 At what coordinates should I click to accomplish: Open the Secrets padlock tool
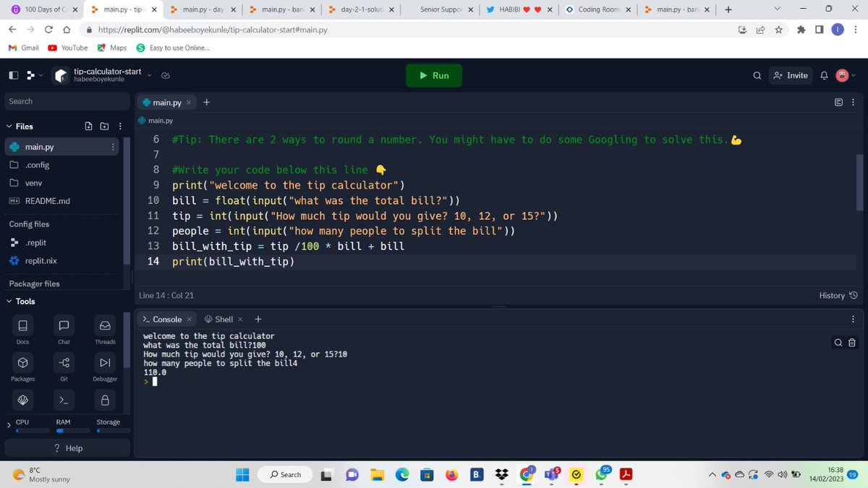[x=105, y=400]
